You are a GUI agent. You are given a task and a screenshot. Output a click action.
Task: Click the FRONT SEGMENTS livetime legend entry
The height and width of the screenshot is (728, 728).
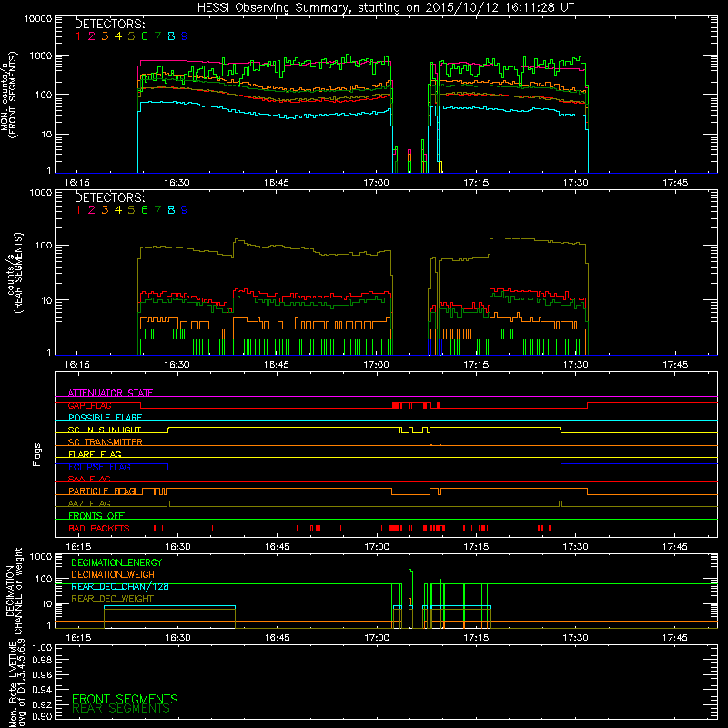125,699
